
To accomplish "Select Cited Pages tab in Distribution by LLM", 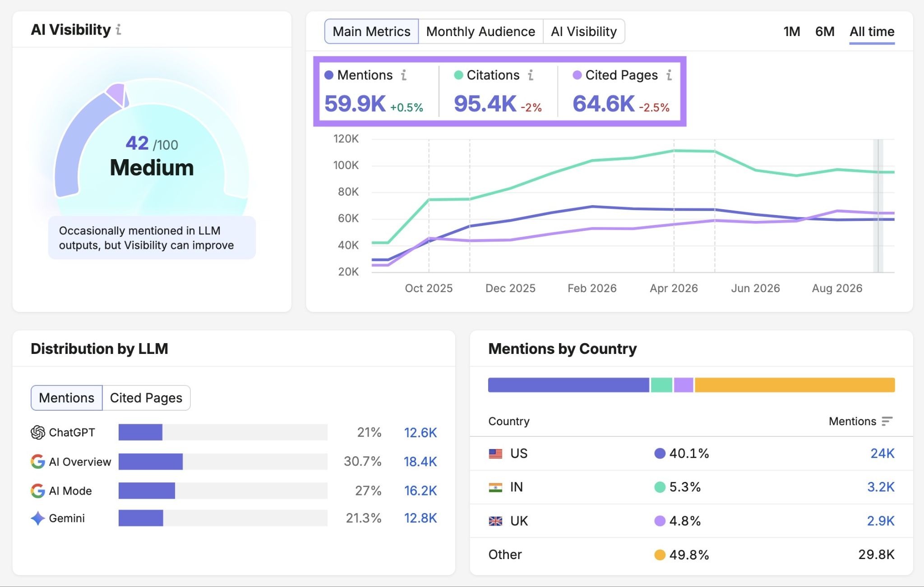I will tap(146, 398).
